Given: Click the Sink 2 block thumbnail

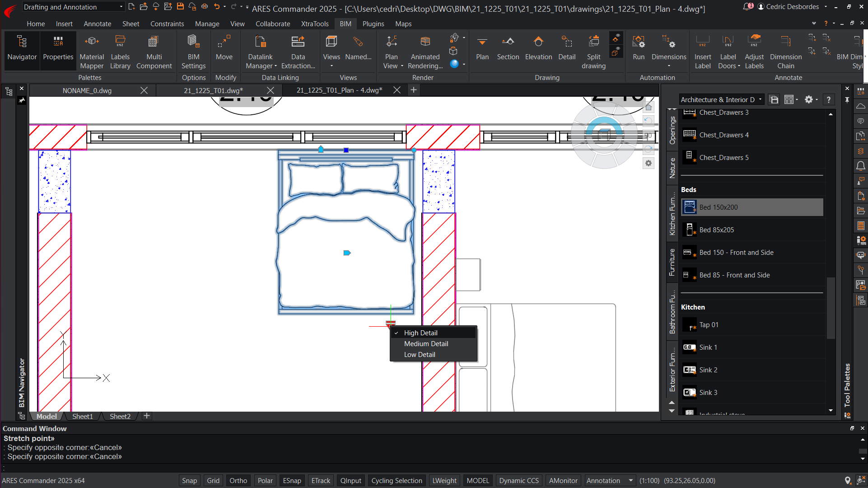Looking at the screenshot, I should (689, 370).
